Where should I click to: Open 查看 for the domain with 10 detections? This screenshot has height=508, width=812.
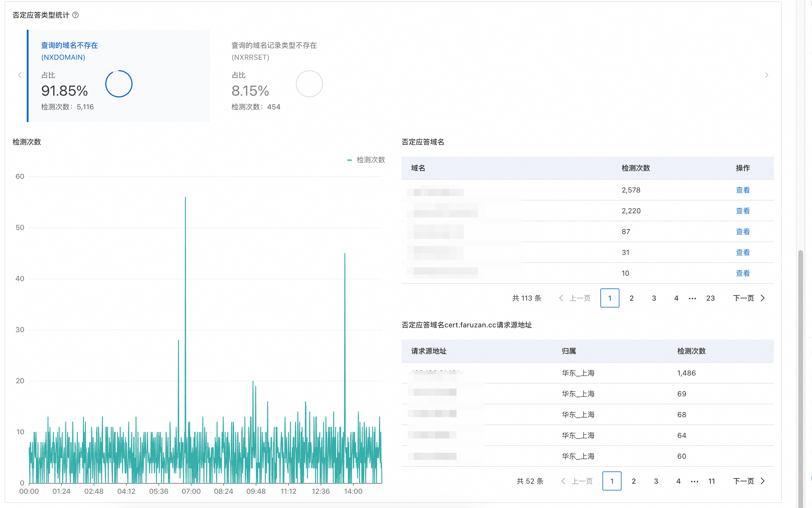[x=742, y=274]
